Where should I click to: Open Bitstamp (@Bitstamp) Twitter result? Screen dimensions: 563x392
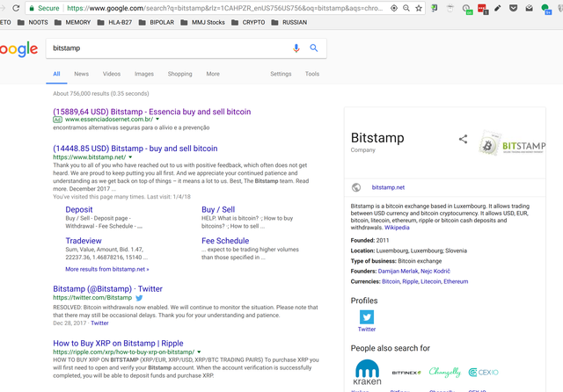[107, 288]
